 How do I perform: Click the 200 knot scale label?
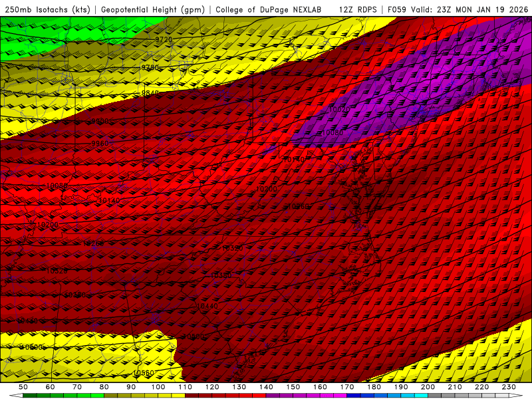tap(428, 387)
